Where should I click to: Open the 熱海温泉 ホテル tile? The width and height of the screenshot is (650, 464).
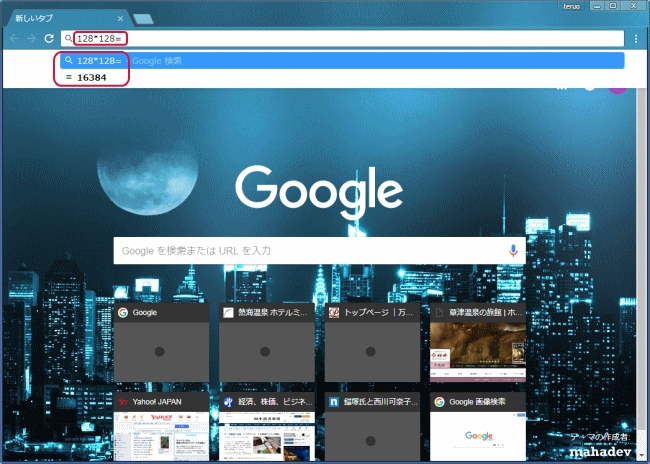(x=267, y=342)
